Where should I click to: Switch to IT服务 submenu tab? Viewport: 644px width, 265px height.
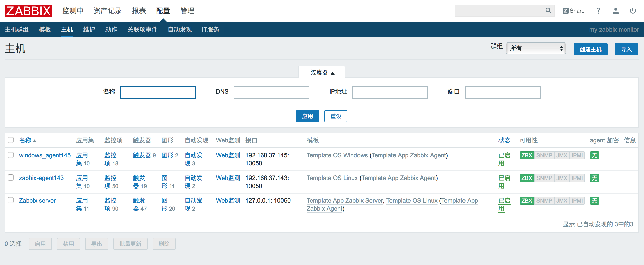pyautogui.click(x=210, y=30)
